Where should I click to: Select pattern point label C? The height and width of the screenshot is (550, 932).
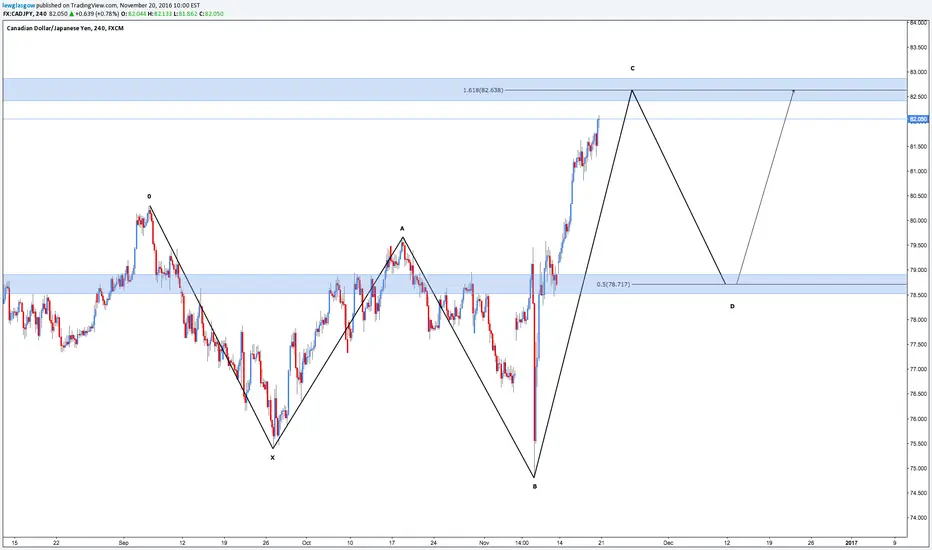632,68
